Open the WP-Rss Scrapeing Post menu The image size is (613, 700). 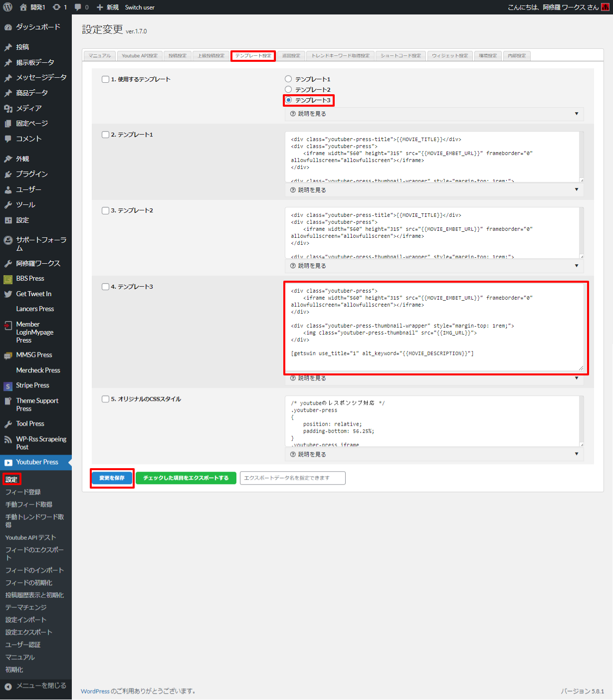pyautogui.click(x=41, y=443)
